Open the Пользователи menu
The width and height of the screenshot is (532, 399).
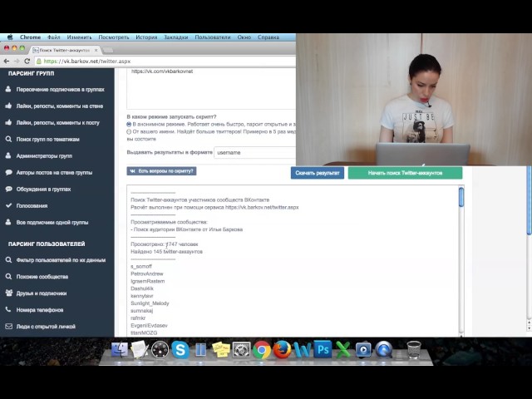(213, 37)
